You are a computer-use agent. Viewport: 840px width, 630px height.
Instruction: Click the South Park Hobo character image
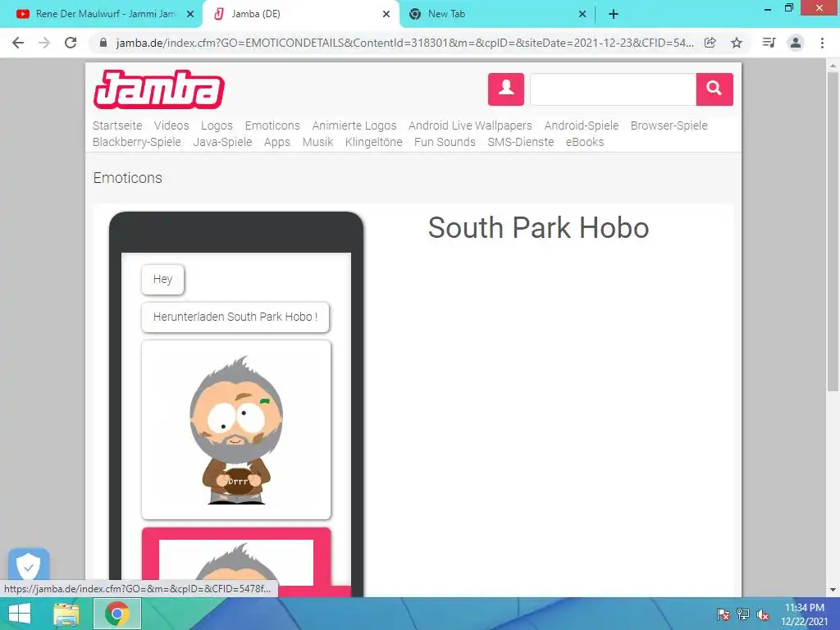click(x=236, y=430)
